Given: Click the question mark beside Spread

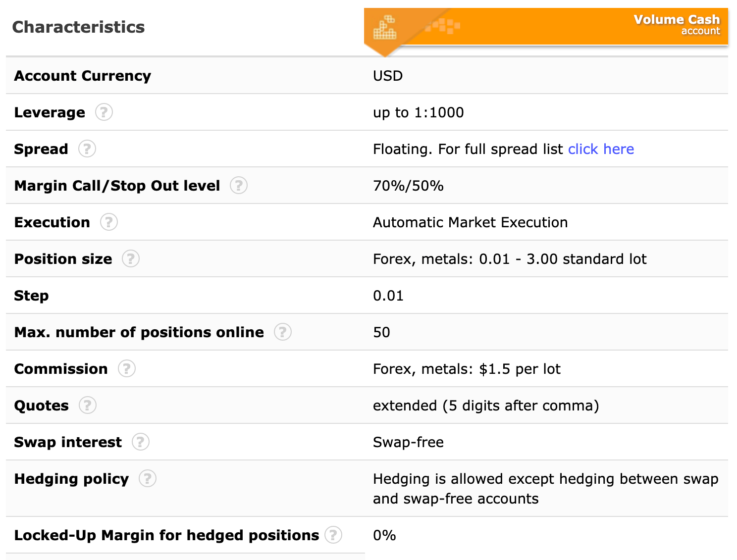Looking at the screenshot, I should 87,149.
